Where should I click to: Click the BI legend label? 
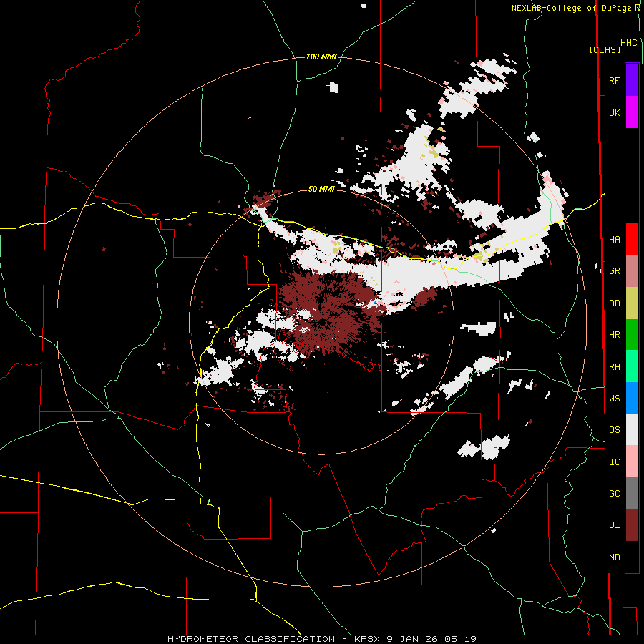(614, 525)
